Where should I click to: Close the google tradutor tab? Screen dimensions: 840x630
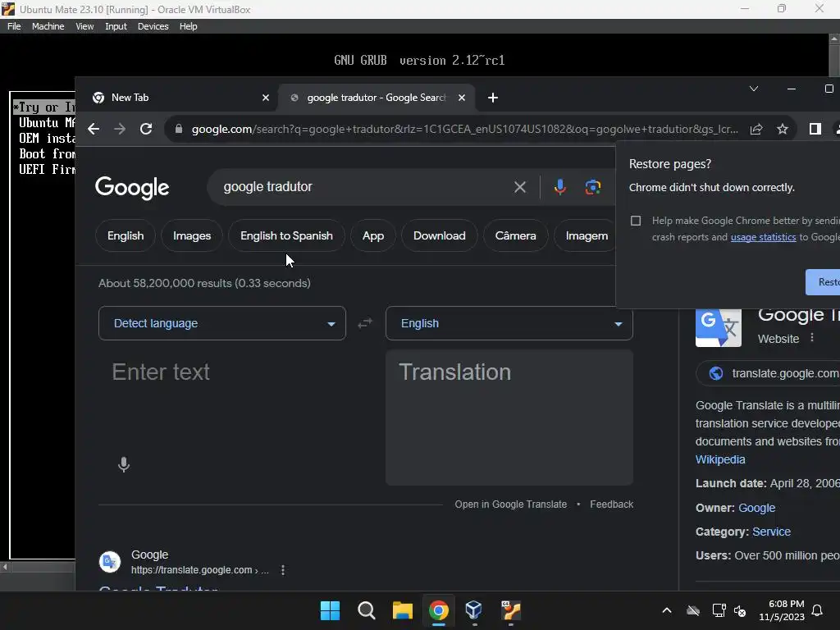[462, 98]
